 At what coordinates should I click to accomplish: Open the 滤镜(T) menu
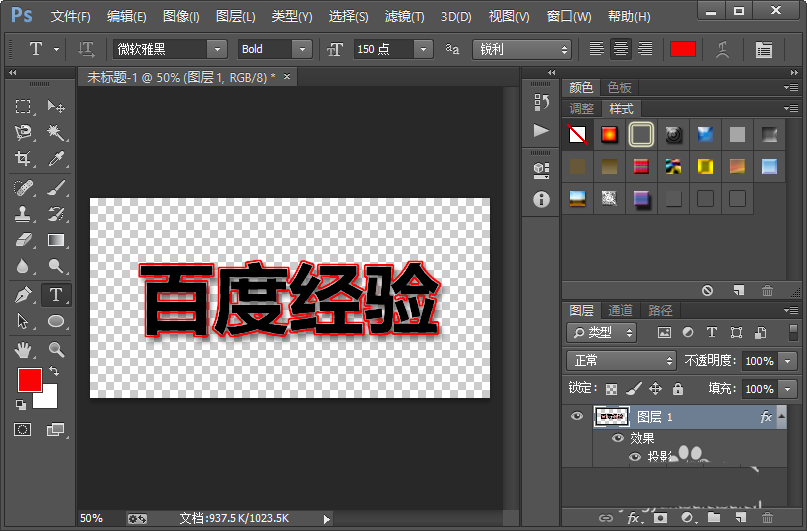[405, 16]
